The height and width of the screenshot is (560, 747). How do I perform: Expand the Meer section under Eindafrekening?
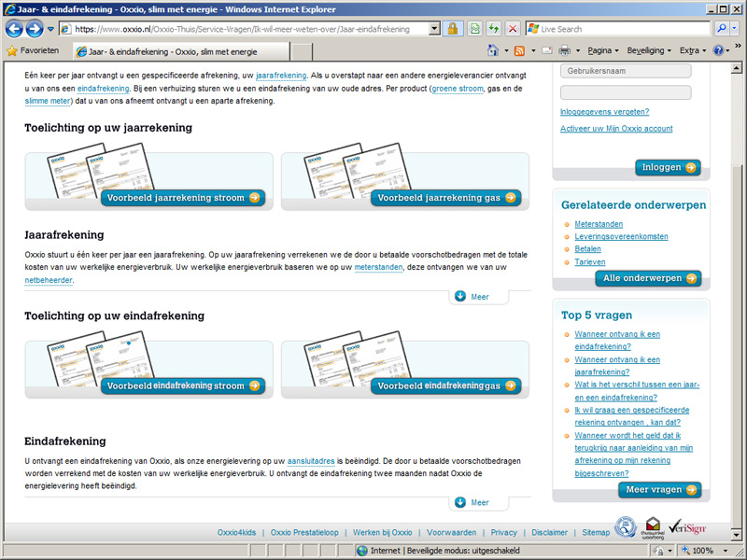pyautogui.click(x=472, y=502)
